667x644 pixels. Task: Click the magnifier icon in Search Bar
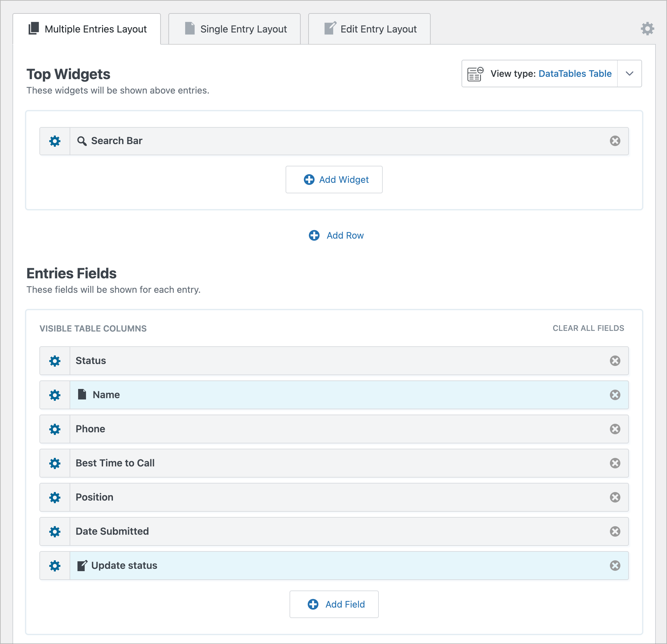click(82, 140)
